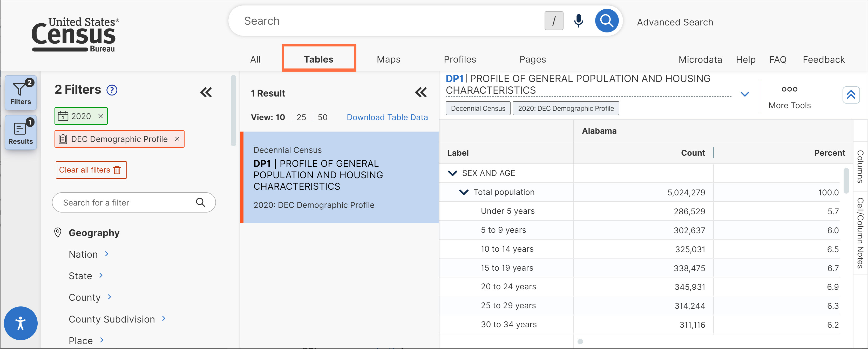Image resolution: width=868 pixels, height=349 pixels.
Task: Collapse the SEX AND AGE section
Action: (452, 173)
